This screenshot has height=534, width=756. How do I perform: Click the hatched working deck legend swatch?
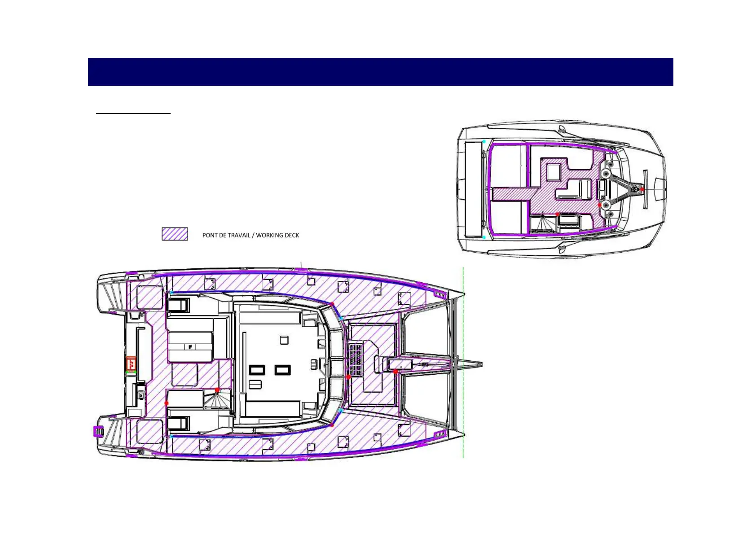click(x=175, y=234)
